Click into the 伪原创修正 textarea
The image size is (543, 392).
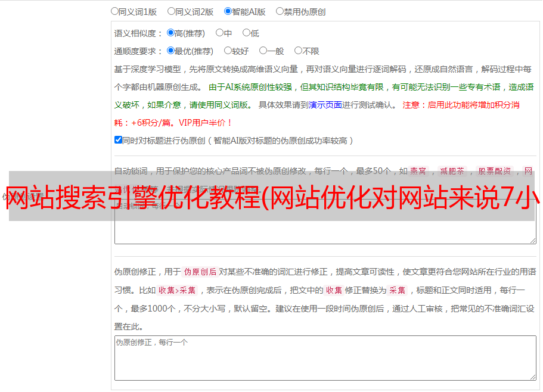tap(325, 358)
